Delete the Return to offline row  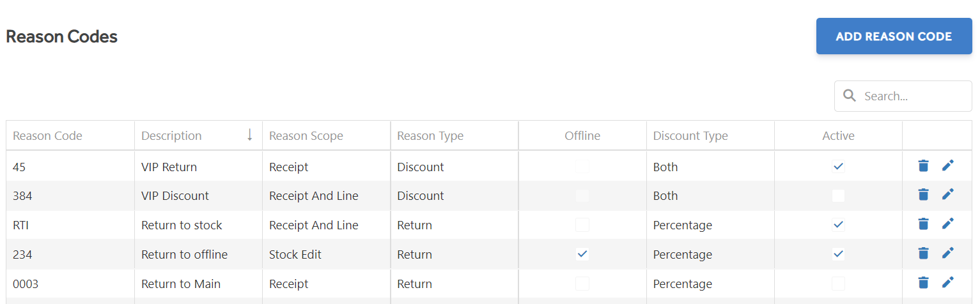[922, 254]
